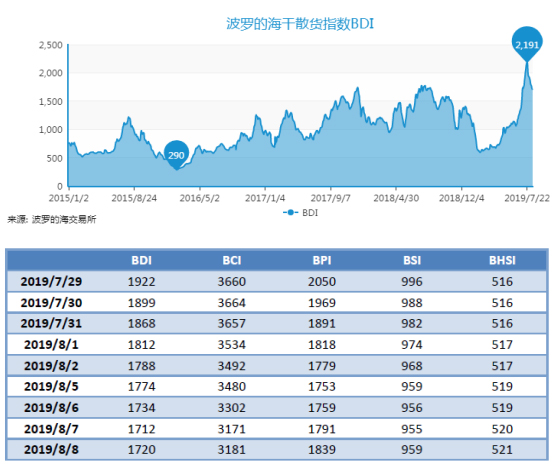Click the 2017/9/7 axis date label
This screenshot has height=465, width=554.
331,198
